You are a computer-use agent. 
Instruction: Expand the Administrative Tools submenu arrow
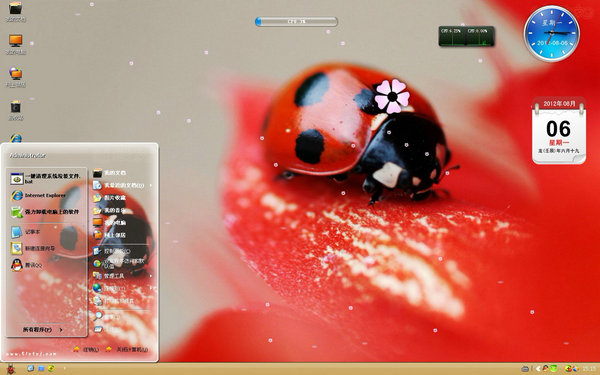point(150,276)
